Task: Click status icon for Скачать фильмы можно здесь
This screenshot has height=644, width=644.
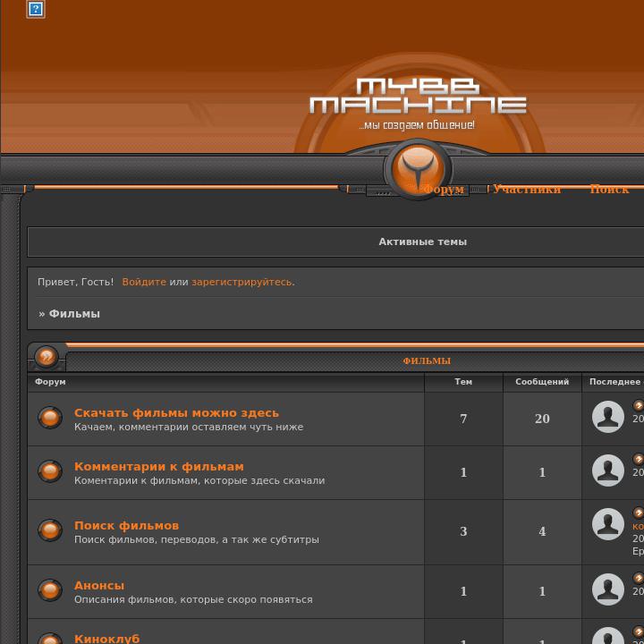Action: [50, 418]
